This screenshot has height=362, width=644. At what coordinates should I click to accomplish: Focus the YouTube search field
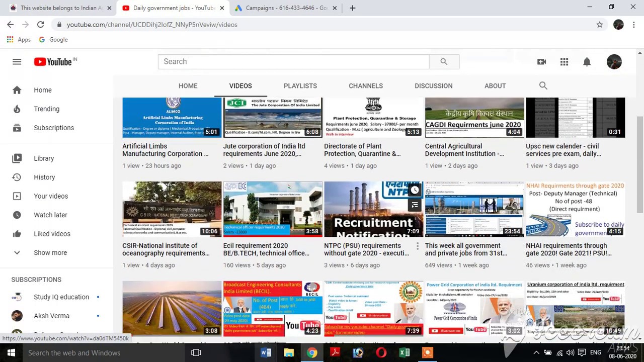coord(293,61)
